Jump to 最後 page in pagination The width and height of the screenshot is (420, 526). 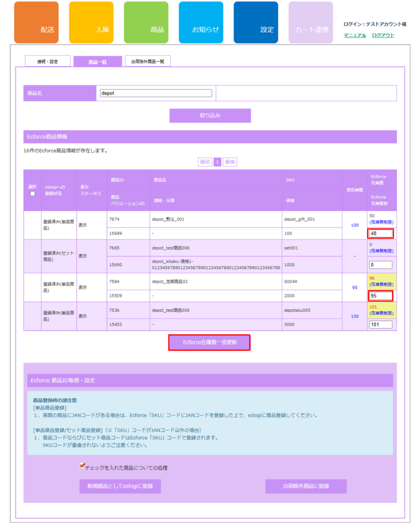(230, 162)
